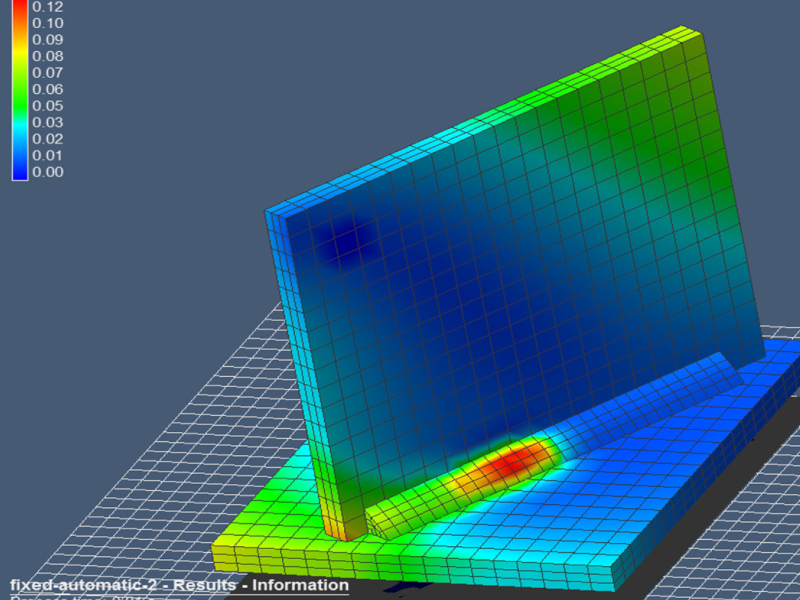Screen dimensions: 800x600
Task: Click the 0.12 legend maximum value
Action: point(48,6)
